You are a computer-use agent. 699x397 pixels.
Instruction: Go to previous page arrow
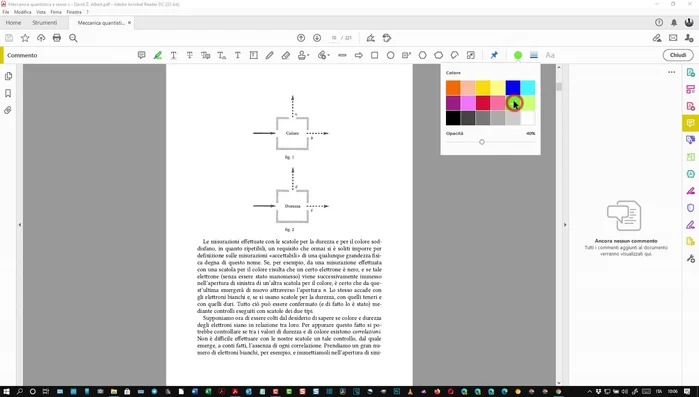click(301, 38)
